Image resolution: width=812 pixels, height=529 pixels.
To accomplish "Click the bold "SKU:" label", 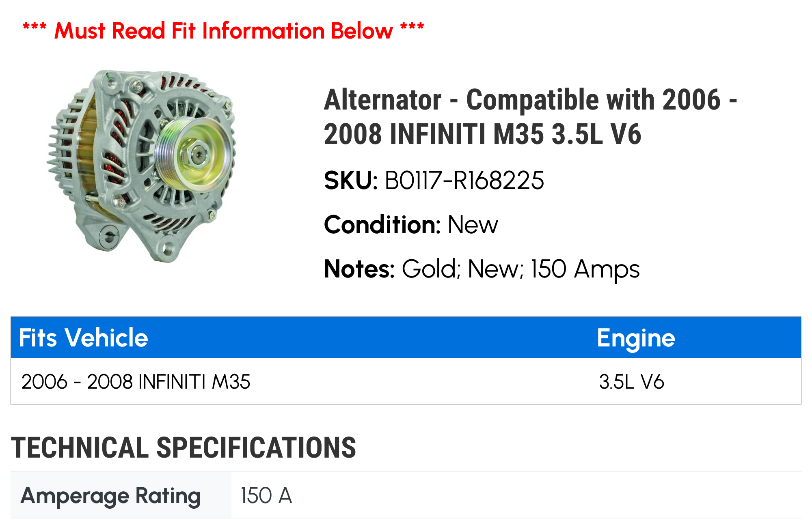I will coord(351,181).
